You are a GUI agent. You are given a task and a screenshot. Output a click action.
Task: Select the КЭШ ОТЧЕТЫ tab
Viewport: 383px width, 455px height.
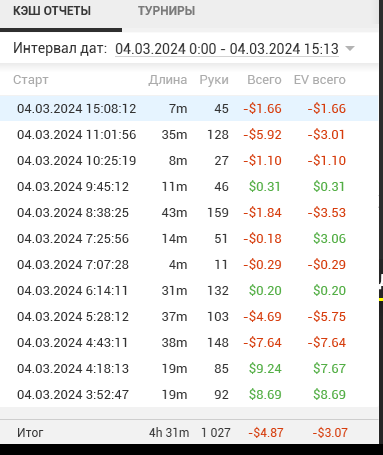click(52, 11)
